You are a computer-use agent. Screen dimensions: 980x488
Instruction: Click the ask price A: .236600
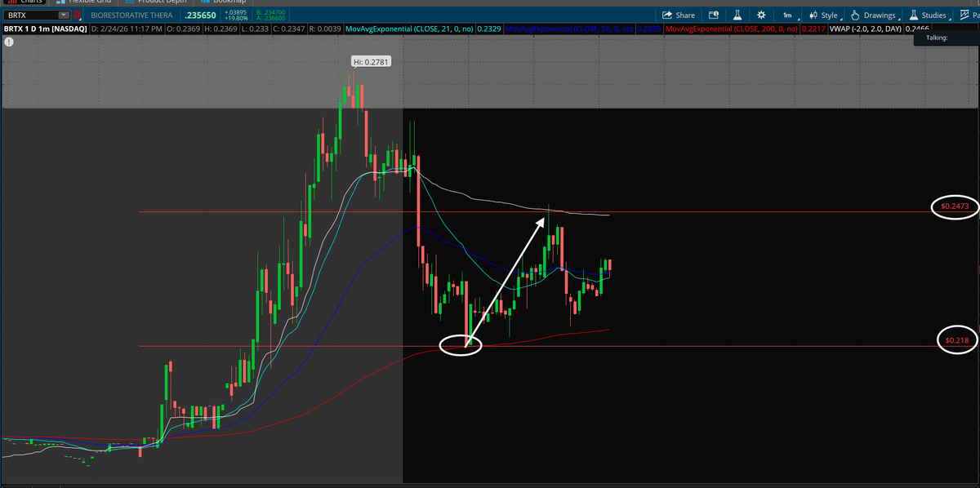click(x=270, y=18)
